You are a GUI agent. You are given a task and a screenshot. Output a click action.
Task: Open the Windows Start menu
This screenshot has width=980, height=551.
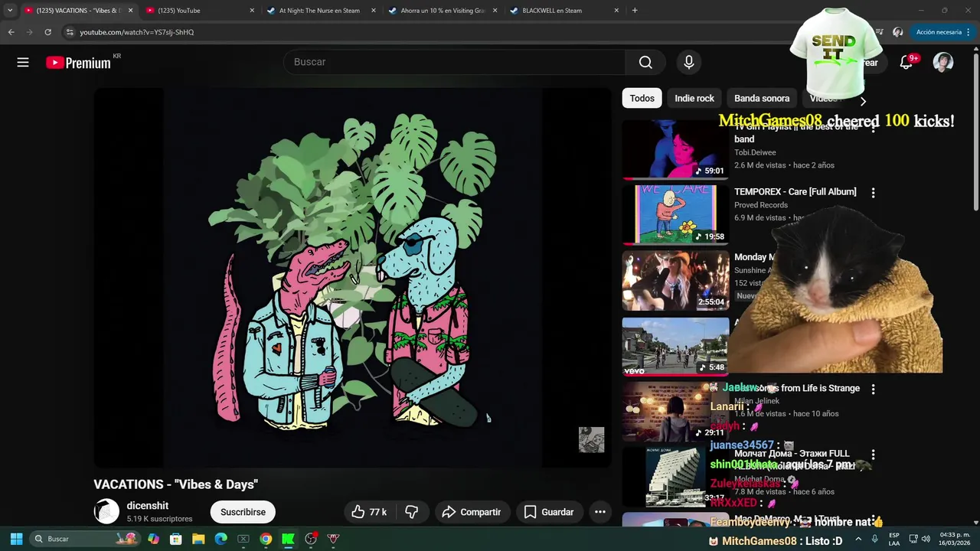click(x=16, y=539)
